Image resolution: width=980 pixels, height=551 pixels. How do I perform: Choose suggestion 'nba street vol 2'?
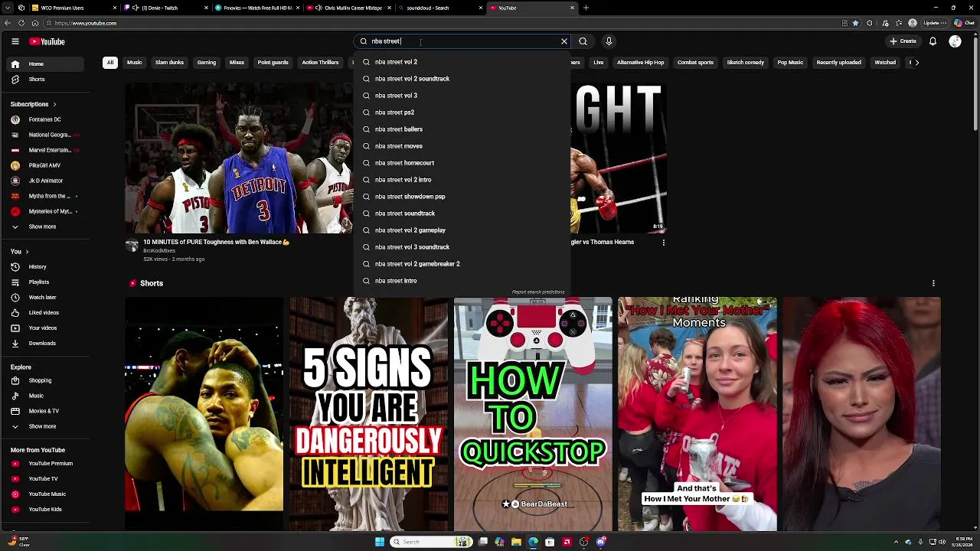pyautogui.click(x=462, y=62)
